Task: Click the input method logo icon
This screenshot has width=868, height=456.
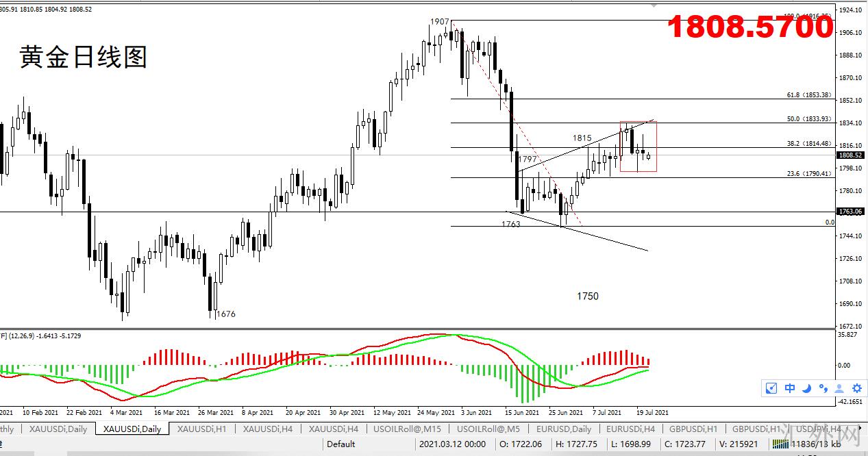Action: (x=771, y=388)
